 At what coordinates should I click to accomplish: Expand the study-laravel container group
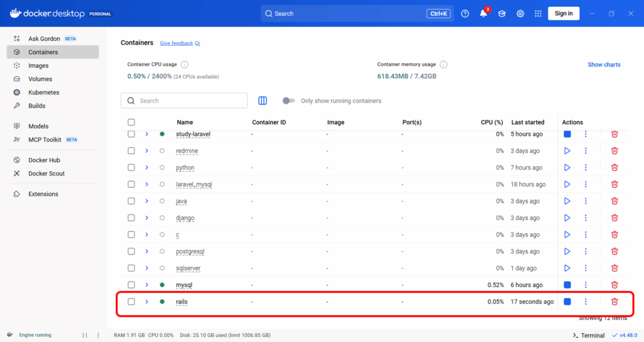coord(147,134)
